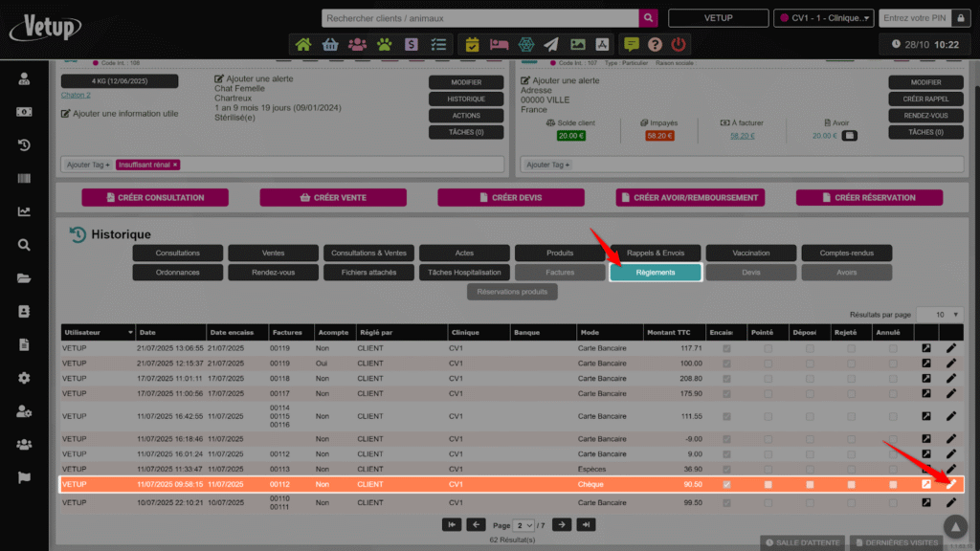This screenshot has height=551, width=980.
Task: Open the Résultats par page dropdown
Action: [x=940, y=314]
